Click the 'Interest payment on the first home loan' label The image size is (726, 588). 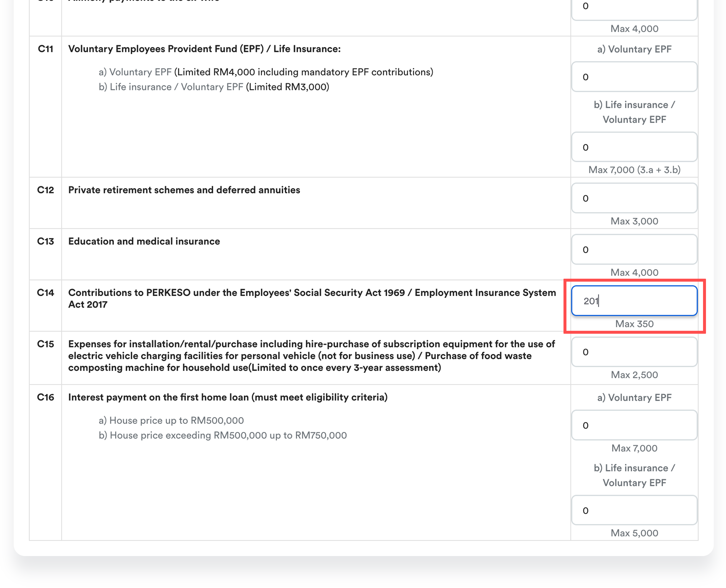(x=228, y=397)
